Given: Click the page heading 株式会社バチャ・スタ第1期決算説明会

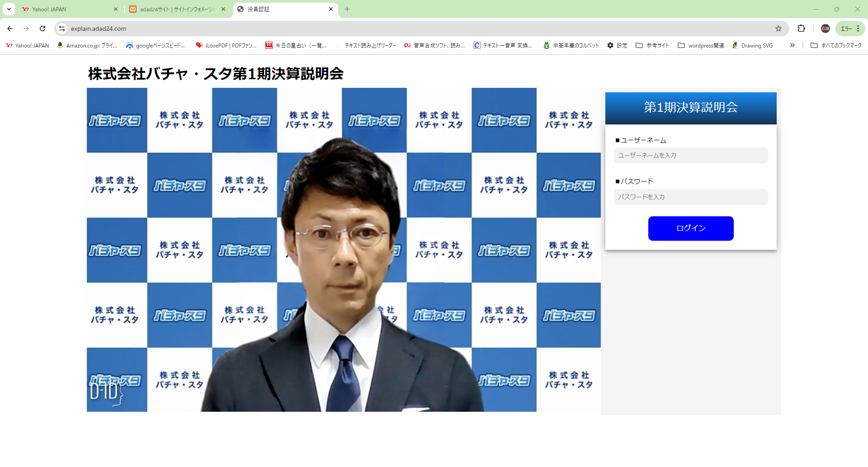Looking at the screenshot, I should 216,74.
